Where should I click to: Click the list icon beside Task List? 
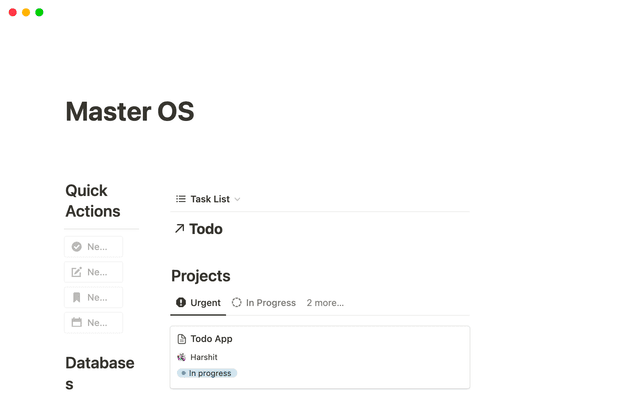[x=181, y=199]
